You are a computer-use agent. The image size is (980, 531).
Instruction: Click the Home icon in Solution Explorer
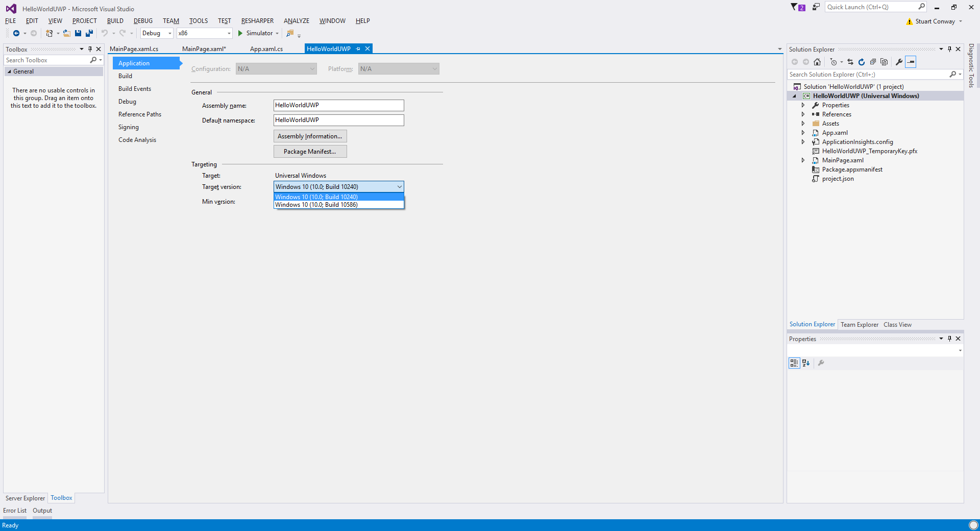tap(817, 62)
